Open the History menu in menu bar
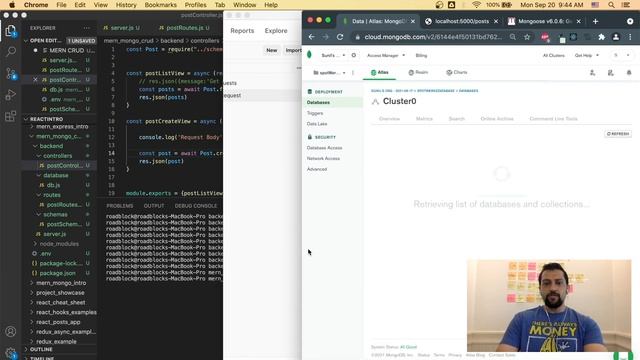640x360 pixels. point(126,5)
